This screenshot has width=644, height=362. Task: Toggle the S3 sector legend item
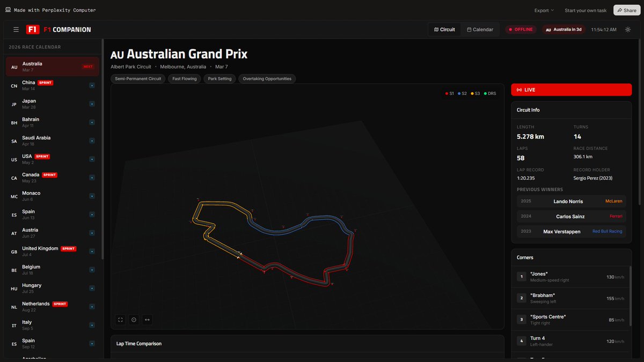pyautogui.click(x=475, y=93)
